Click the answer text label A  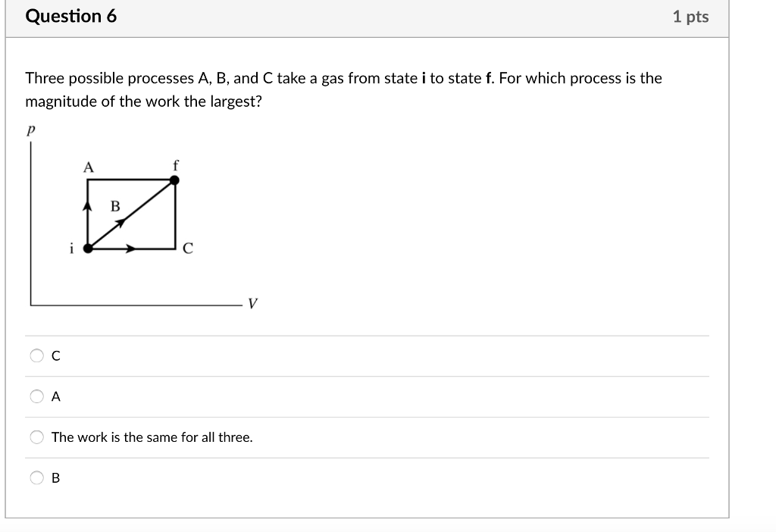click(x=54, y=396)
